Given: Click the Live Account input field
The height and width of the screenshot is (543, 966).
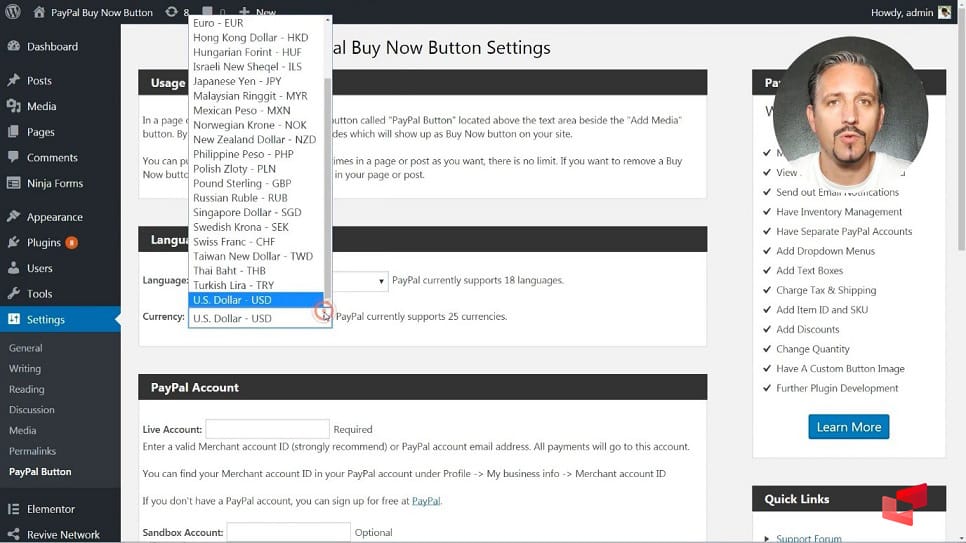Looking at the screenshot, I should click(267, 429).
